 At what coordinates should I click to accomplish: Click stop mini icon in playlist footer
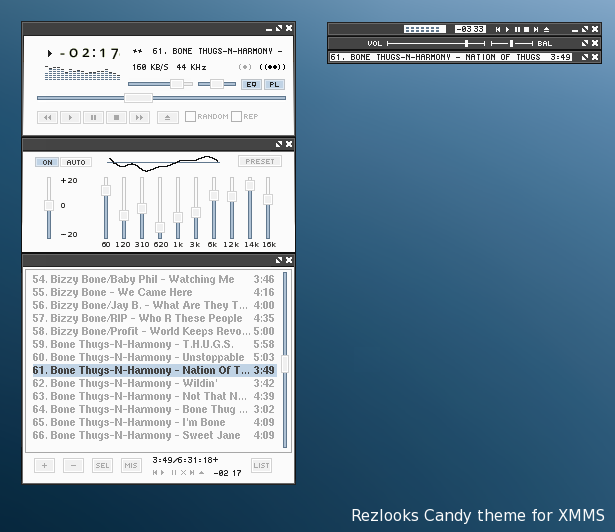coord(183,473)
